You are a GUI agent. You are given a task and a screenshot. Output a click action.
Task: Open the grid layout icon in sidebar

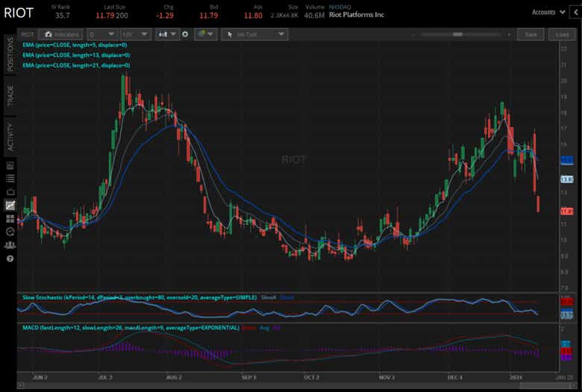[10, 218]
